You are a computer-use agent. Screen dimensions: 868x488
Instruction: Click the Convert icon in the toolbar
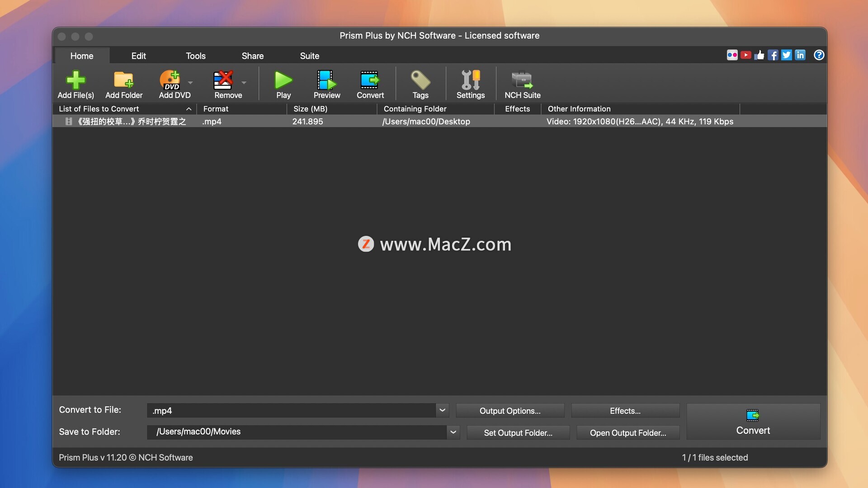pos(370,80)
